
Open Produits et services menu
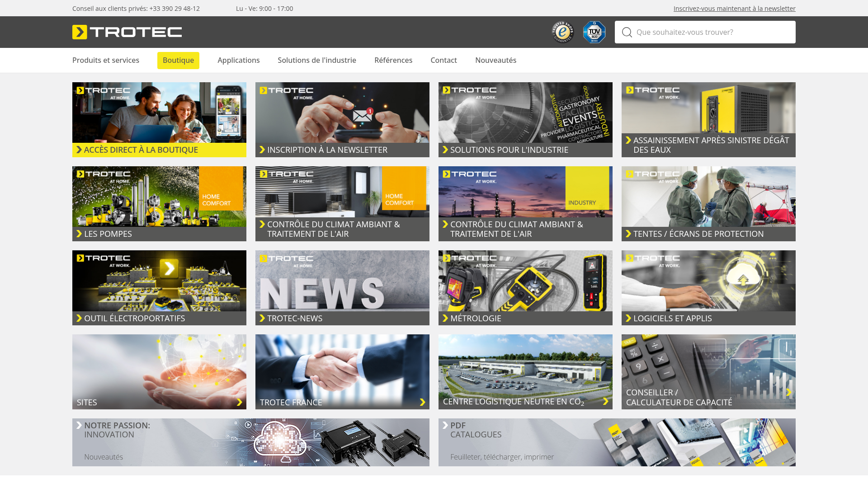(106, 60)
